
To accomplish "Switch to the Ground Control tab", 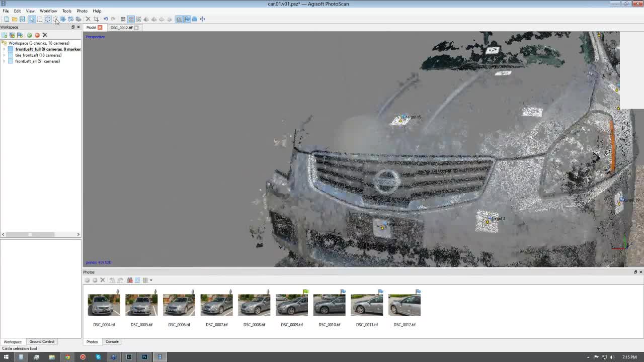I will 42,342.
